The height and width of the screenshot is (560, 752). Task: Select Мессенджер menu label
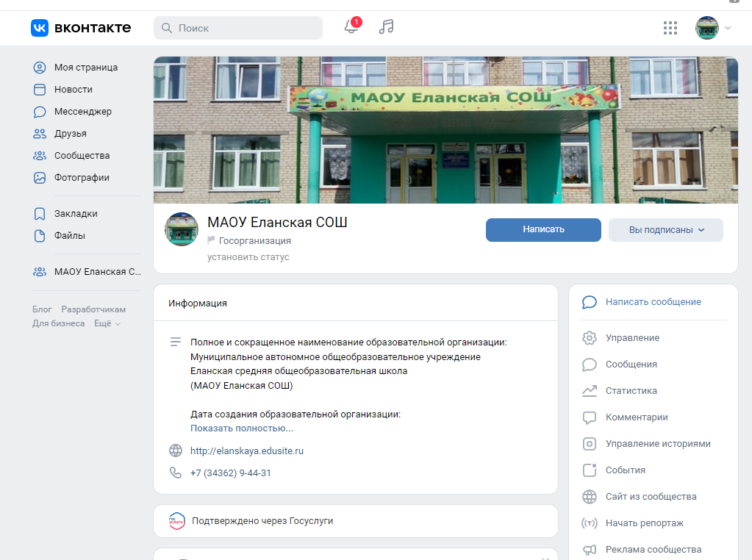pos(83,112)
